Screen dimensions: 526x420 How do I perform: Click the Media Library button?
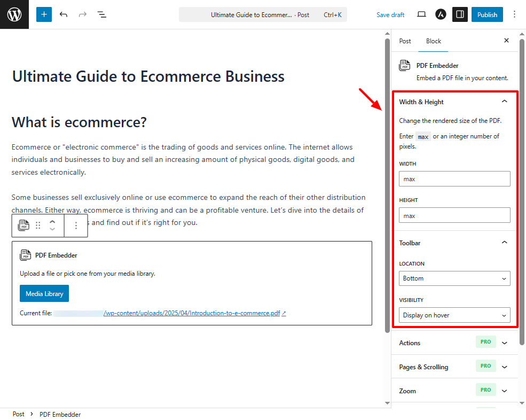click(x=44, y=293)
